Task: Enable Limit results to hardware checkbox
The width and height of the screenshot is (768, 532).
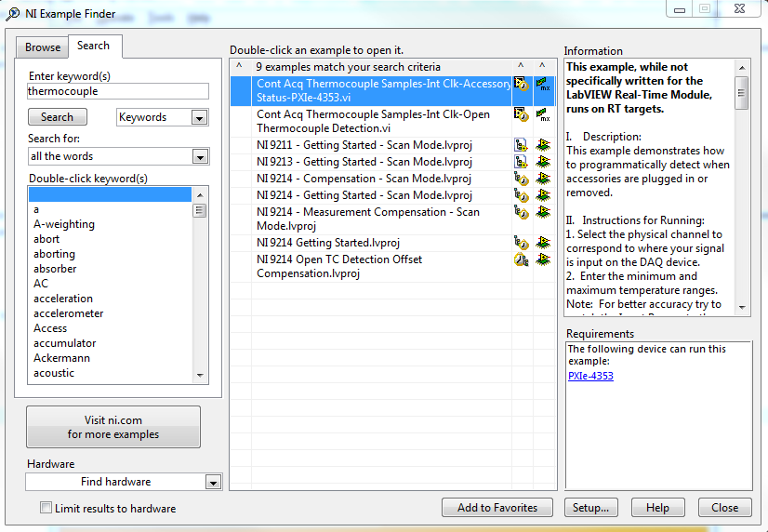Action: (46, 508)
